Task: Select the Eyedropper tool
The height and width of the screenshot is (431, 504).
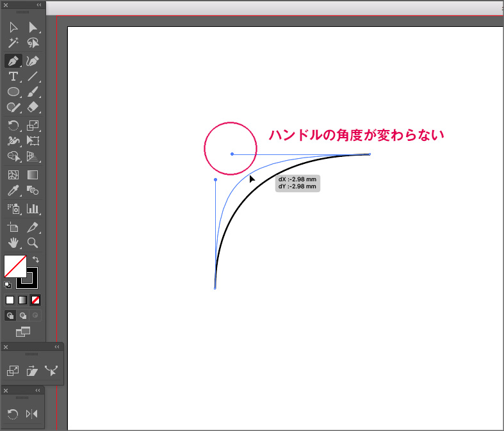Action: [x=13, y=191]
